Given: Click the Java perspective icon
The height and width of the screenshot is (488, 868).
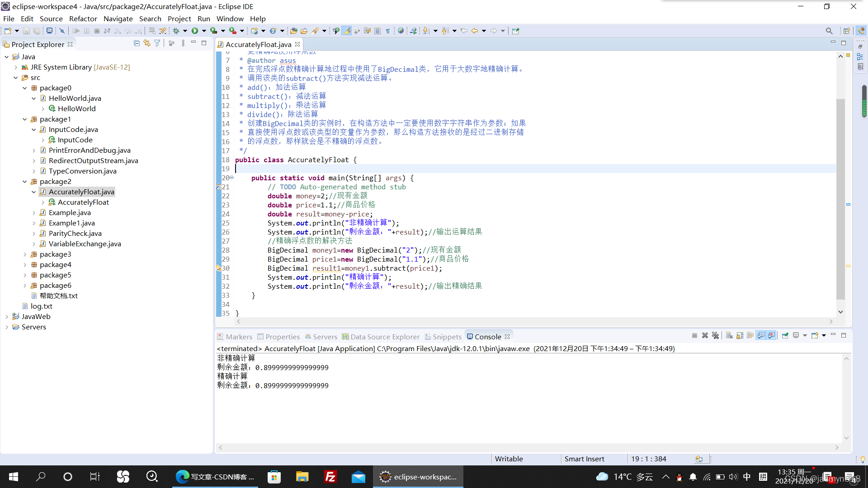Looking at the screenshot, I should pos(860,31).
